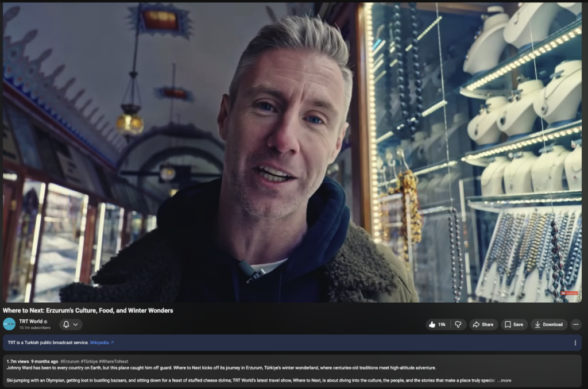Follow the #Türkiye hashtag
Screen dimensions: 588x389
[89, 361]
